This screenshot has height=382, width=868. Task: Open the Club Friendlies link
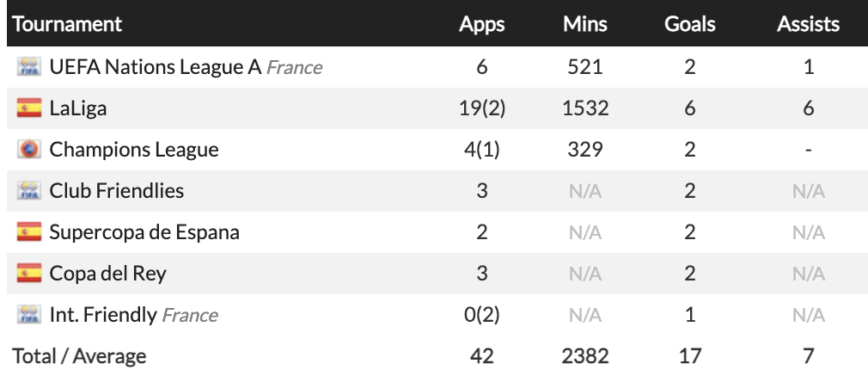(x=117, y=191)
